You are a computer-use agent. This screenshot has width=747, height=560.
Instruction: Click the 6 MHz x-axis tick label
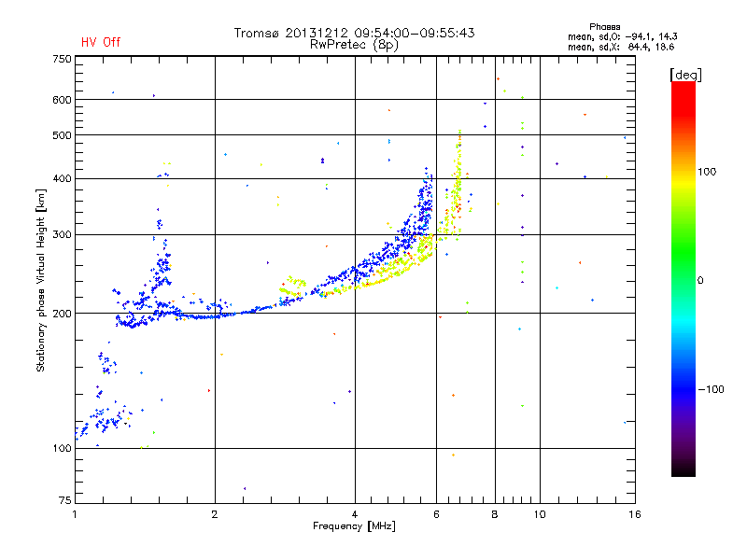[x=436, y=514]
